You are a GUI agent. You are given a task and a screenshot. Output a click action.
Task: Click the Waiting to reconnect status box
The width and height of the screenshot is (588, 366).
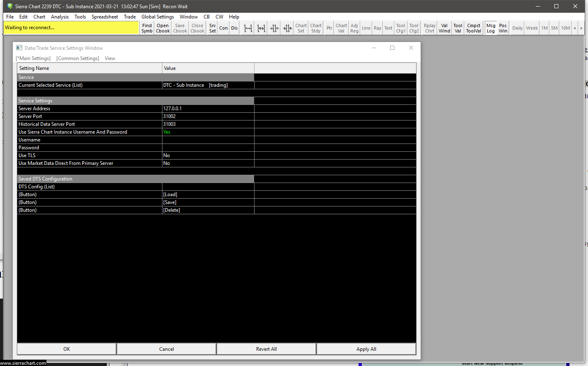72,28
